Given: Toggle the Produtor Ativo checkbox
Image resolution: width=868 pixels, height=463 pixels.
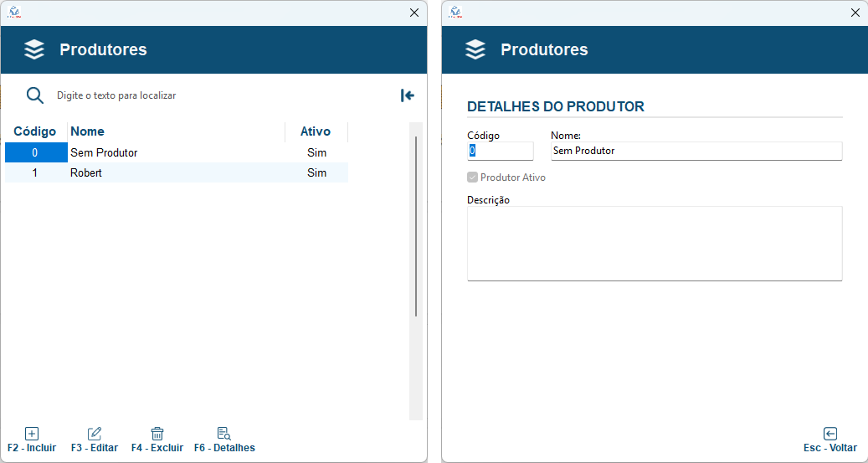Looking at the screenshot, I should [x=472, y=177].
